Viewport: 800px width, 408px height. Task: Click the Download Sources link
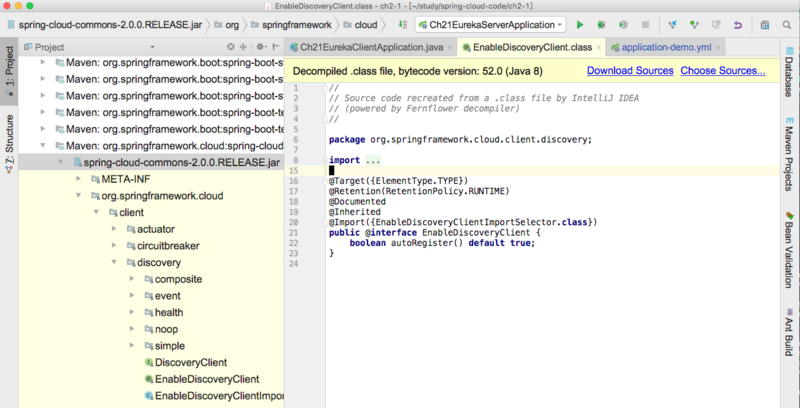point(628,71)
